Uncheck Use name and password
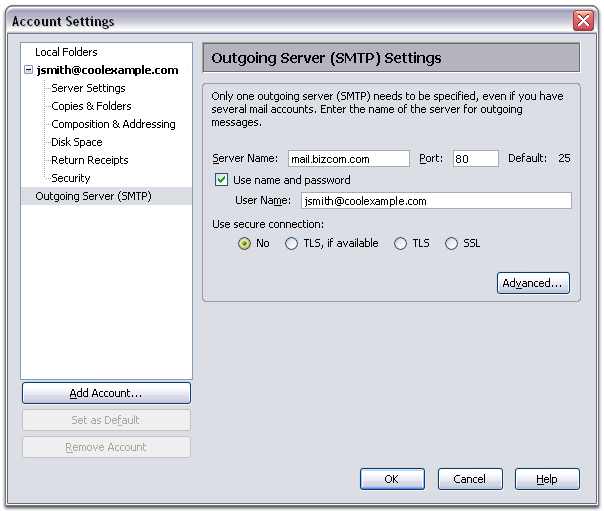 222,180
